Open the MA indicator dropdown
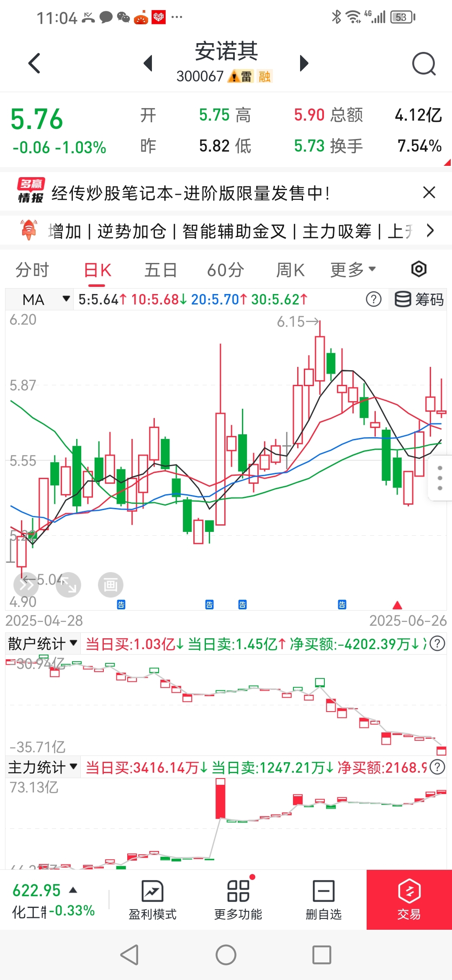 pyautogui.click(x=39, y=299)
